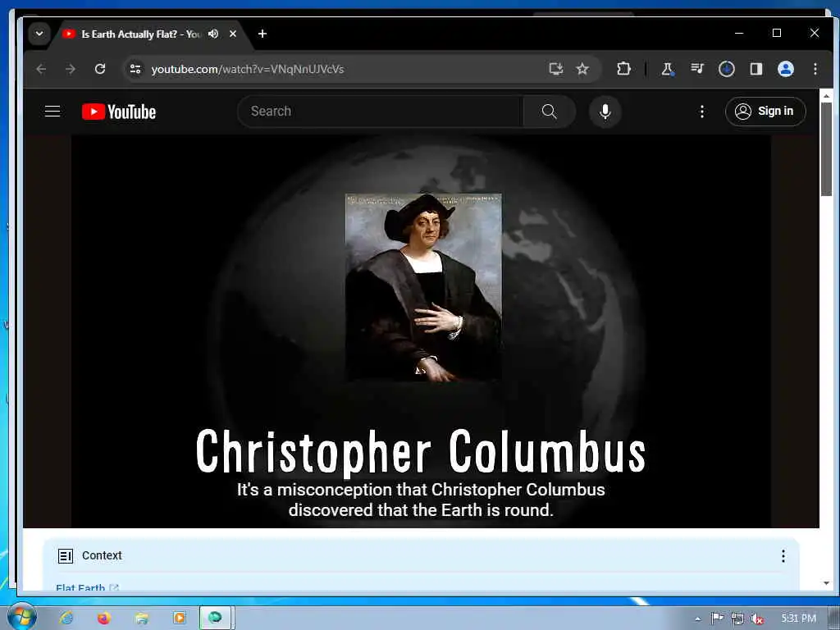Open YouTube hamburger guide menu
The width and height of the screenshot is (840, 630).
coord(52,112)
